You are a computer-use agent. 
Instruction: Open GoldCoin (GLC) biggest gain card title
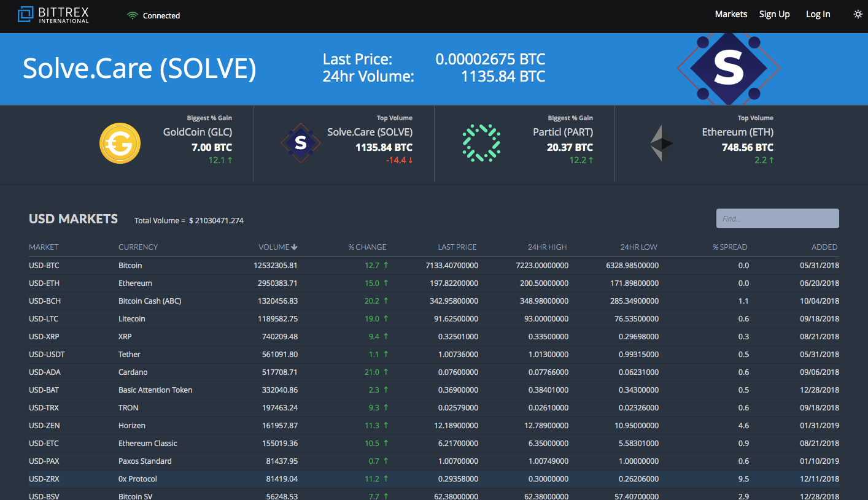(x=198, y=132)
